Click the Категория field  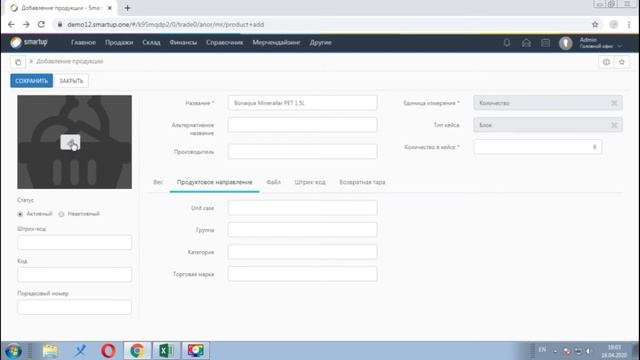tap(302, 252)
